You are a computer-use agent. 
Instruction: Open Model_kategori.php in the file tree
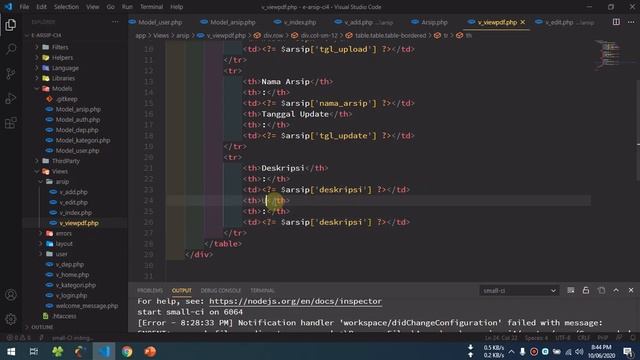pyautogui.click(x=83, y=140)
